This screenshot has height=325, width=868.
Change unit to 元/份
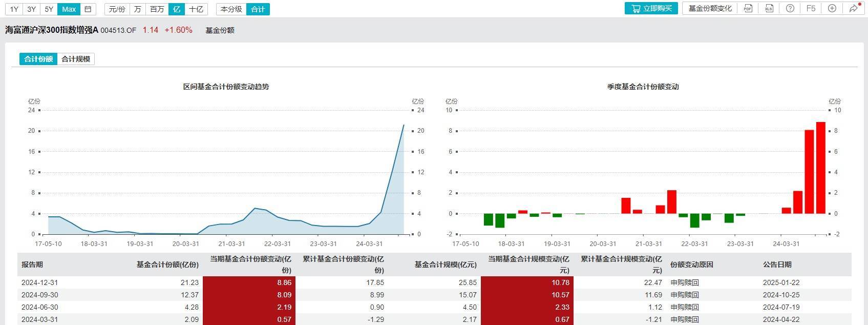(117, 9)
